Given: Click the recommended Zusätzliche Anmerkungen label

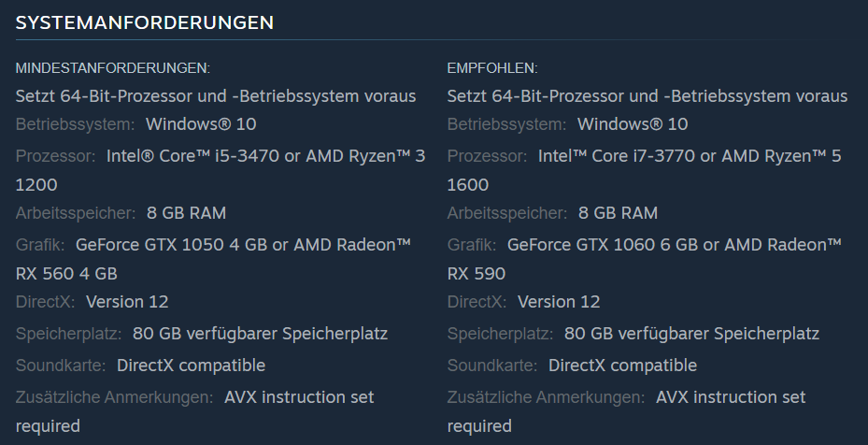Looking at the screenshot, I should pyautogui.click(x=546, y=397).
